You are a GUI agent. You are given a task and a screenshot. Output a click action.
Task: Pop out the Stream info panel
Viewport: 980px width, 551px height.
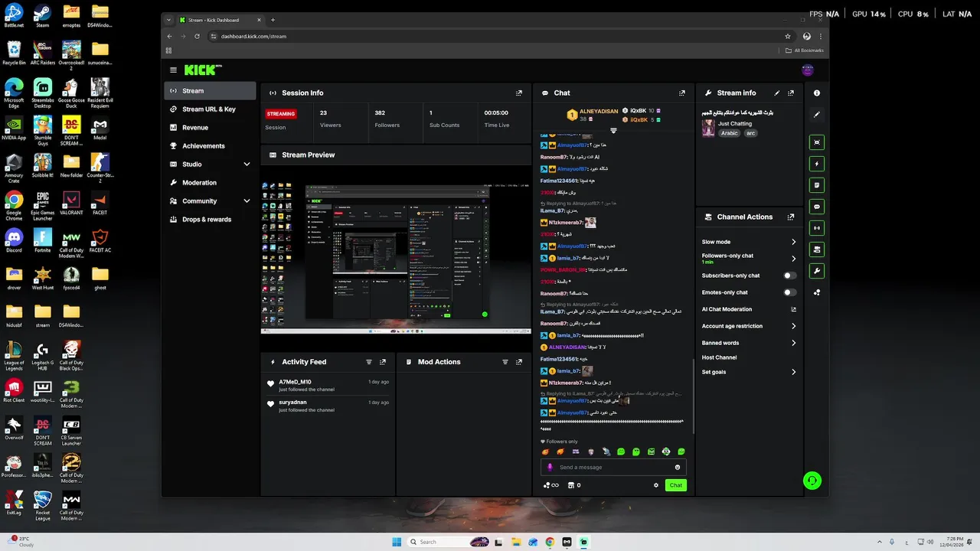click(791, 93)
